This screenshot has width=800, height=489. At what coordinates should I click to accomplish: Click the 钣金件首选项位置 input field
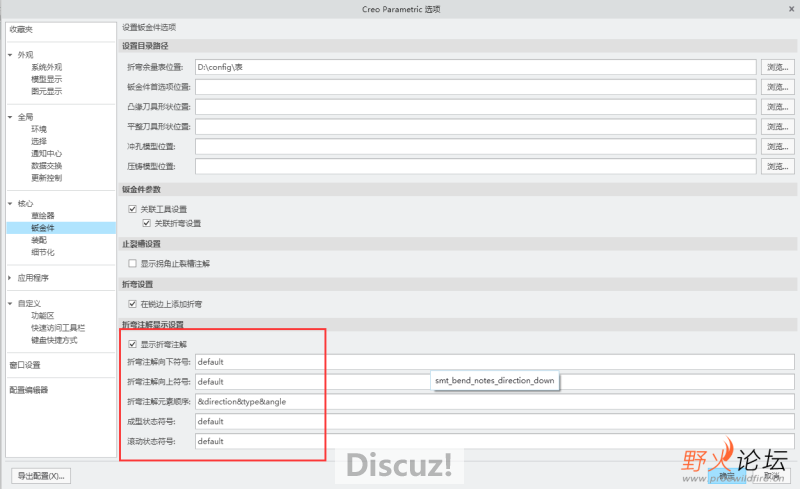(476, 87)
